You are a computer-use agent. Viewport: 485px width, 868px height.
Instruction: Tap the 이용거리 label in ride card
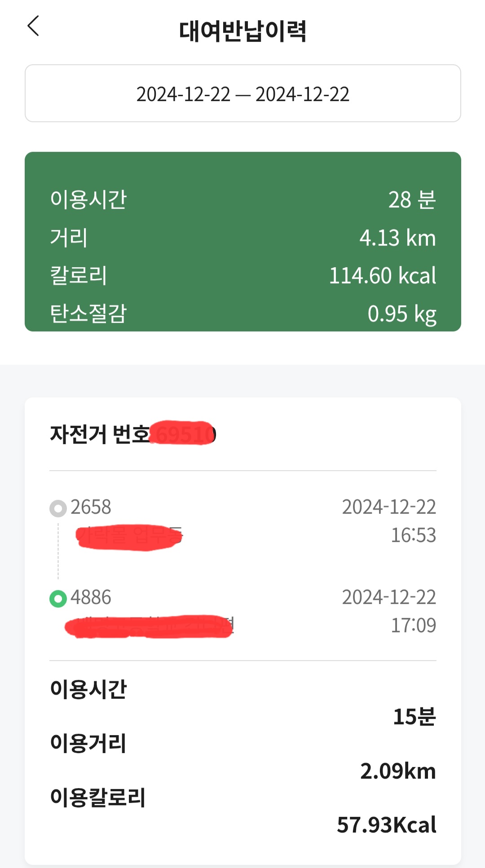[x=88, y=743]
